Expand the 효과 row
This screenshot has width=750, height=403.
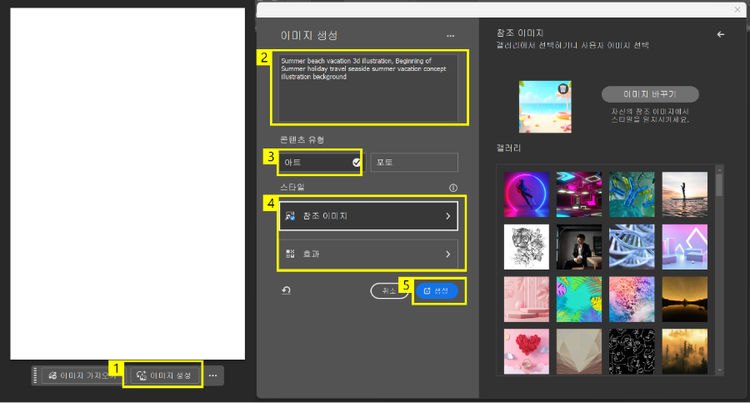tap(368, 254)
